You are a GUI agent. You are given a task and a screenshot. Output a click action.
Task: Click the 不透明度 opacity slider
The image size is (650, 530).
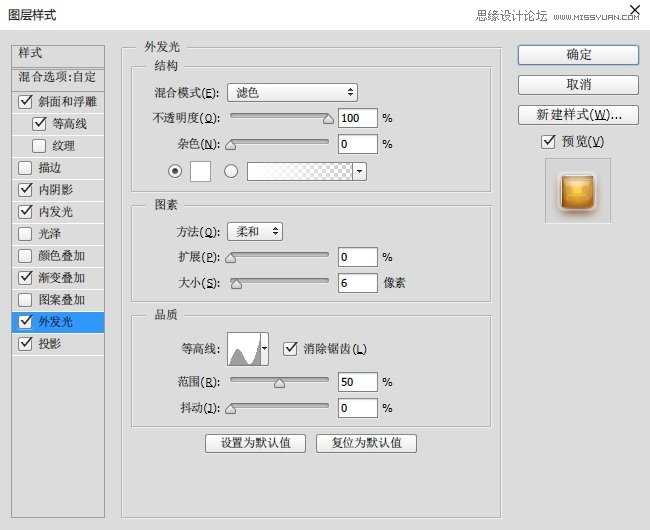click(x=279, y=118)
